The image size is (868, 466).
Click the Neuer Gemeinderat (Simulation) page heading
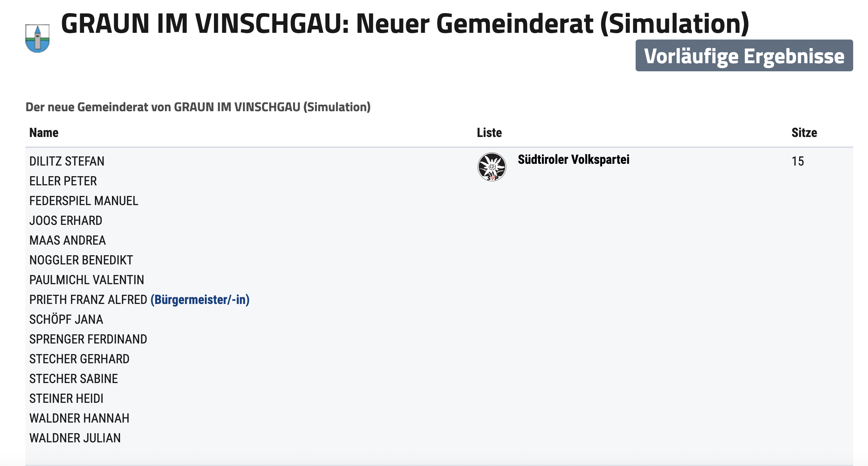pos(405,24)
